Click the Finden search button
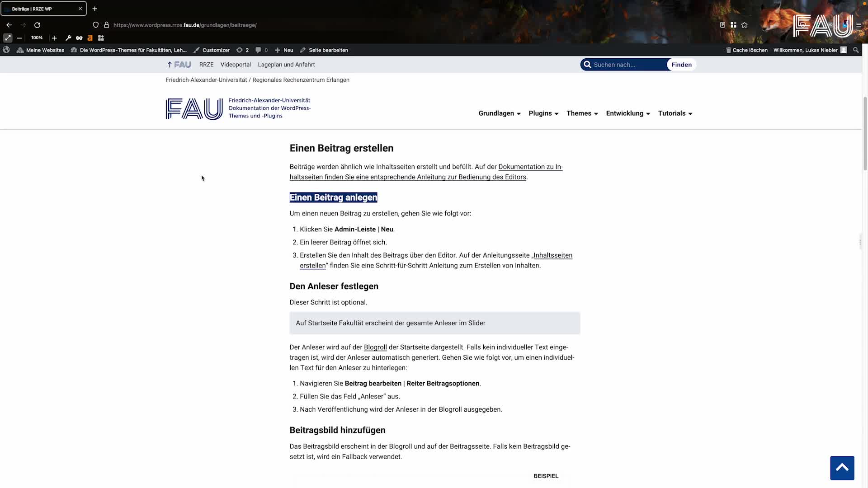The height and width of the screenshot is (488, 868). coord(681,65)
